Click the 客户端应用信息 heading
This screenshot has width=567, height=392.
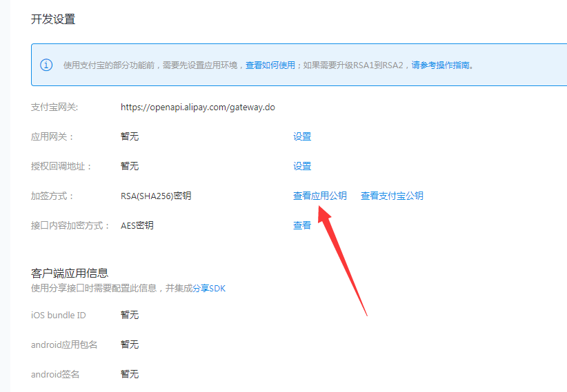tap(70, 274)
